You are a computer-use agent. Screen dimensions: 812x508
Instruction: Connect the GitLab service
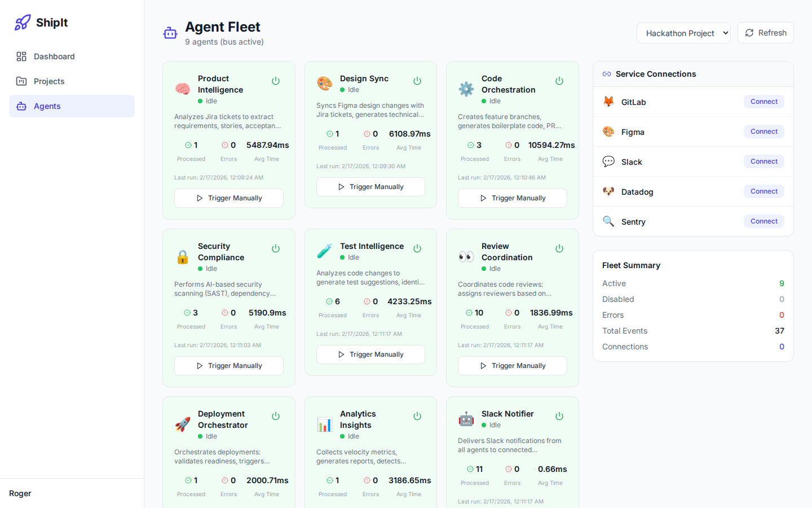764,102
